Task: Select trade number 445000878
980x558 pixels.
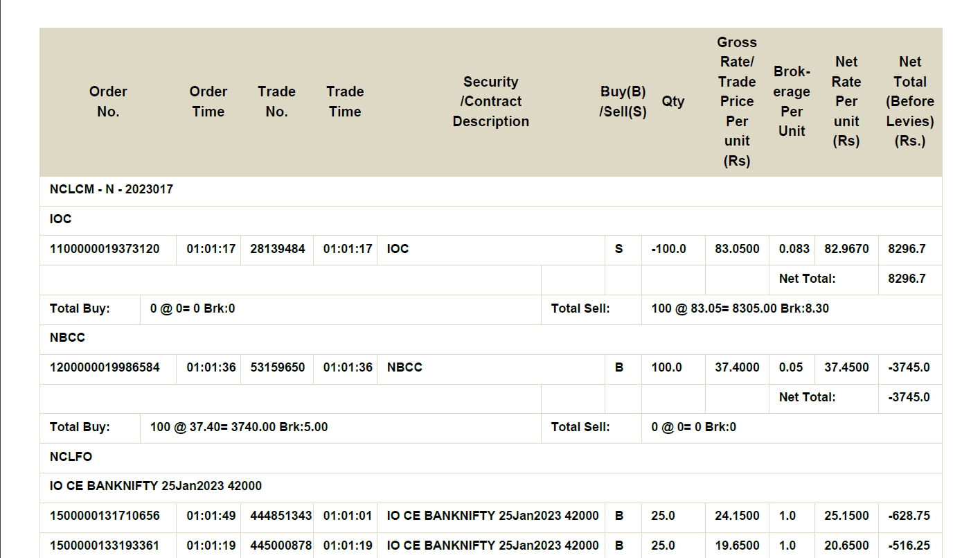Action: [x=281, y=546]
